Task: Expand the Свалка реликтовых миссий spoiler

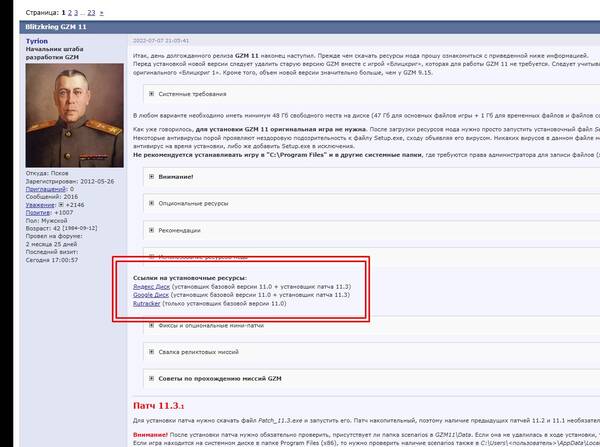Action: 152,352
